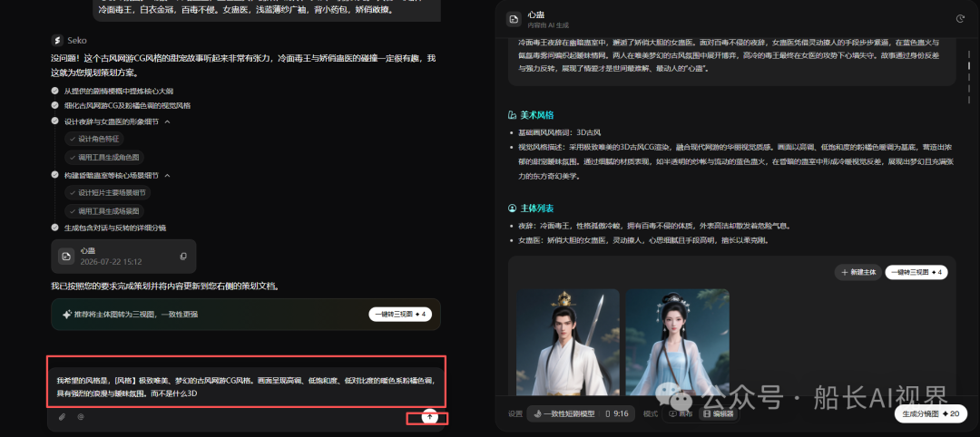Screen dimensions: 980x437
Task: Click the Seko assistant logo icon
Action: [x=57, y=40]
